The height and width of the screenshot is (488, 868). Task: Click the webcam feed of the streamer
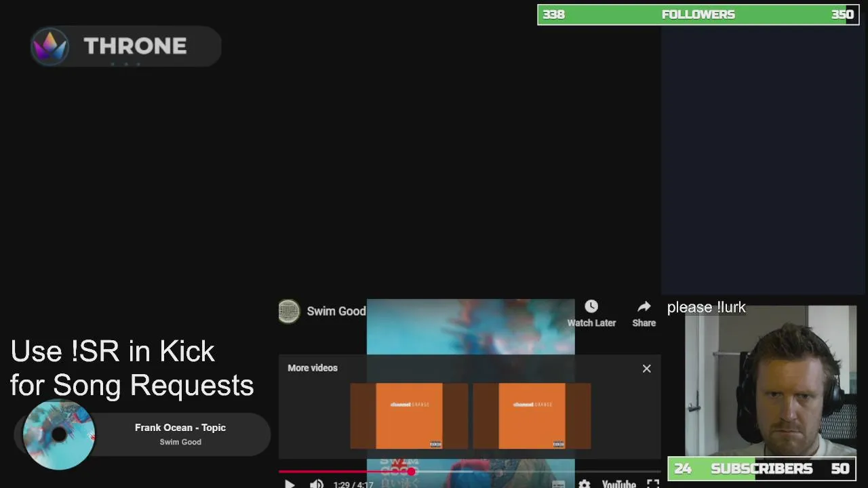tap(770, 380)
